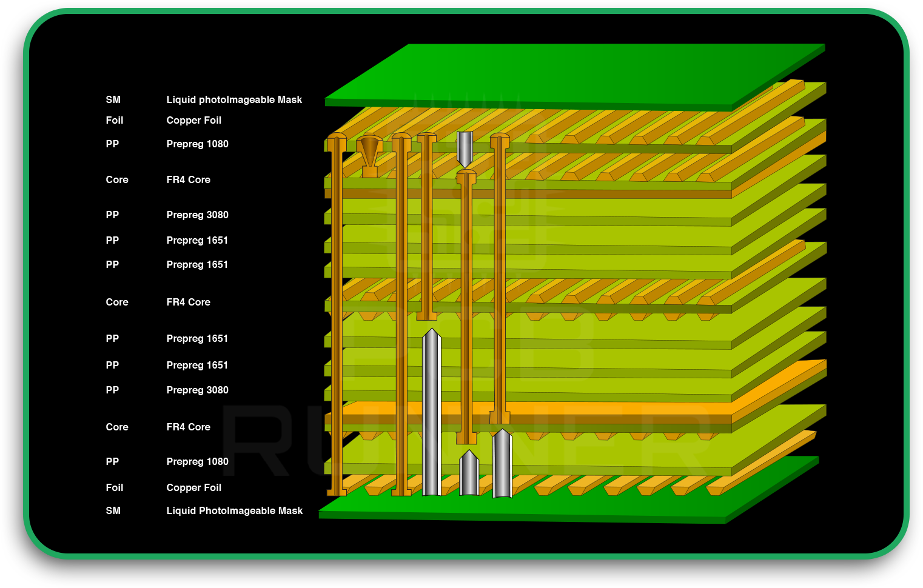
Task: Click the Core FR4 Core text label
Action: [x=188, y=302]
